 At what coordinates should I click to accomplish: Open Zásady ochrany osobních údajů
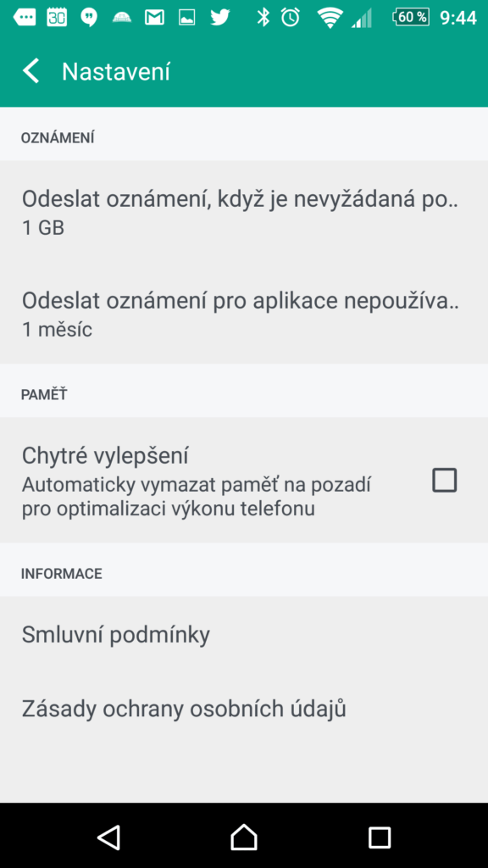244,709
